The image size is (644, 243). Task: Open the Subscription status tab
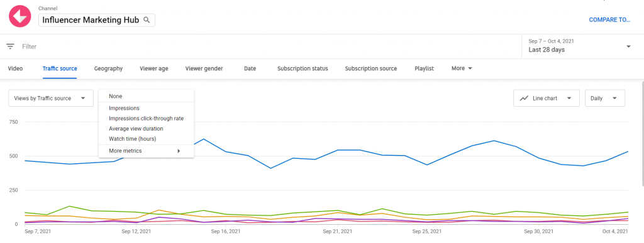pyautogui.click(x=303, y=68)
